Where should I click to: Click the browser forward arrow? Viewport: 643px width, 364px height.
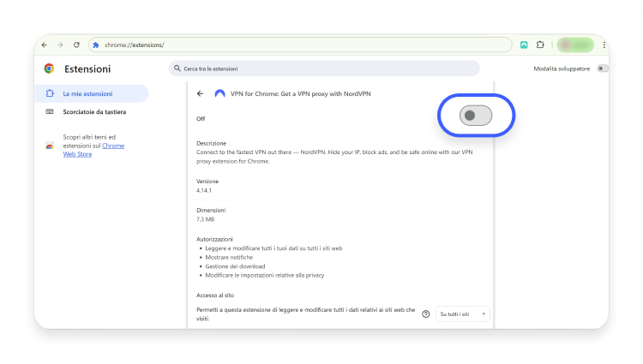pyautogui.click(x=60, y=45)
